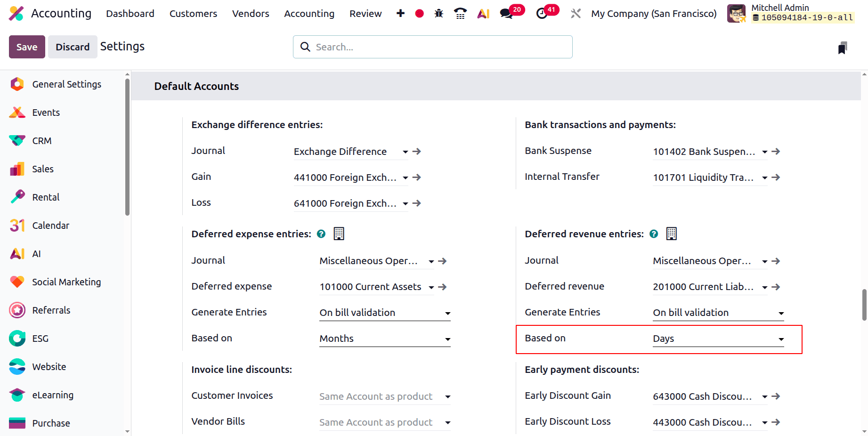Click inside the Search field
This screenshot has width=868, height=436.
pyautogui.click(x=432, y=47)
